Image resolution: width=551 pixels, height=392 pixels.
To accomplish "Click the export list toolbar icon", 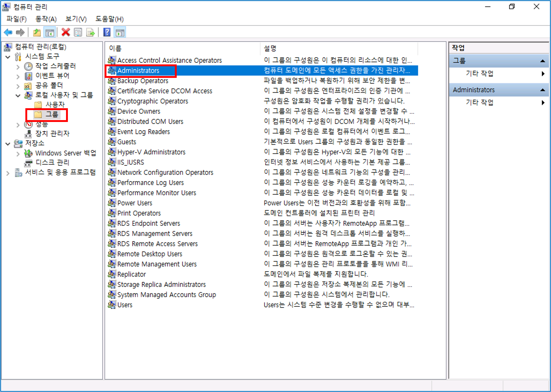I will (90, 32).
